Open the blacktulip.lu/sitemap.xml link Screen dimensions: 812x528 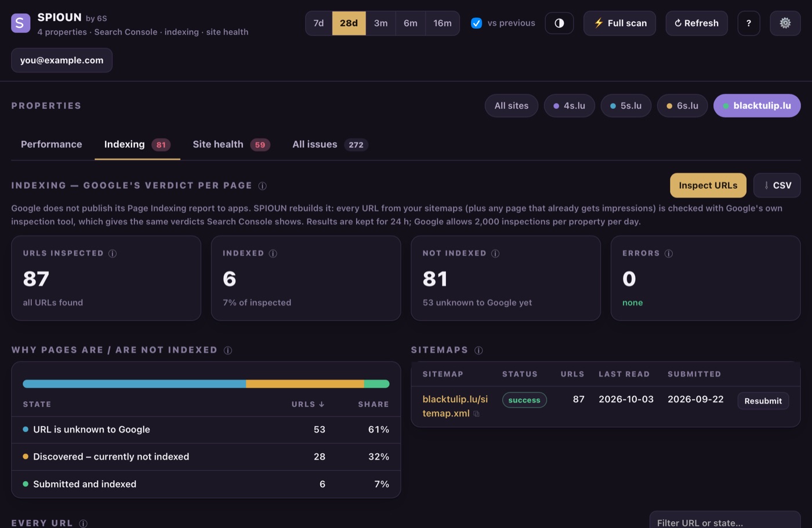tap(455, 406)
